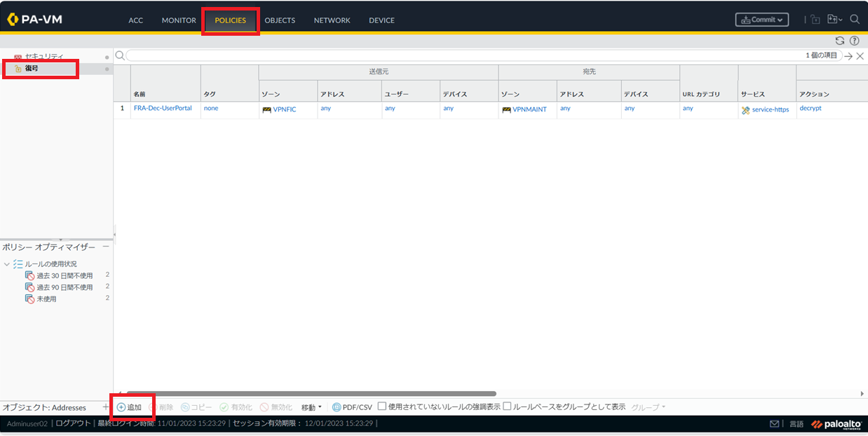
Task: Go to the NETWORK tab
Action: [332, 20]
